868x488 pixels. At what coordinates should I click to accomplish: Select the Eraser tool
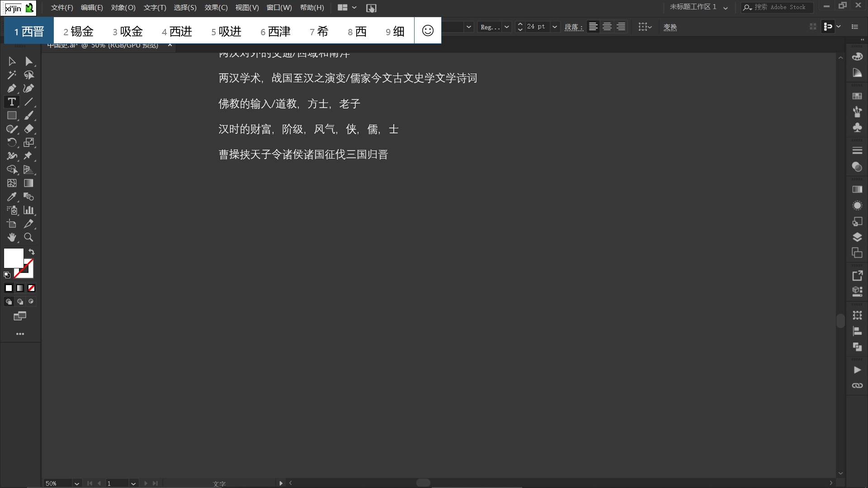[x=28, y=129]
